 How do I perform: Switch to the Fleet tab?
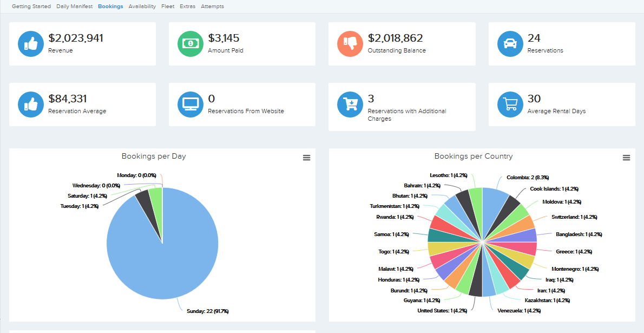(x=168, y=6)
